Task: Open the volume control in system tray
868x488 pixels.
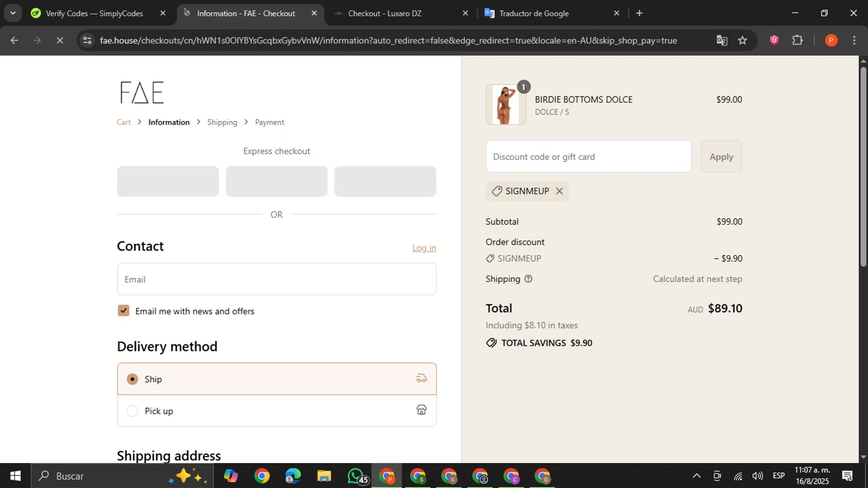Action: [x=757, y=476]
